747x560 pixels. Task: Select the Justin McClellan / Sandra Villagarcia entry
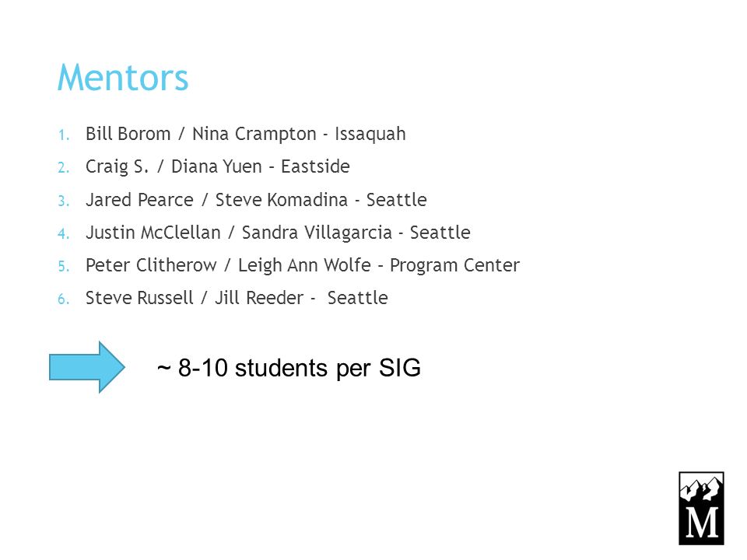pos(278,233)
